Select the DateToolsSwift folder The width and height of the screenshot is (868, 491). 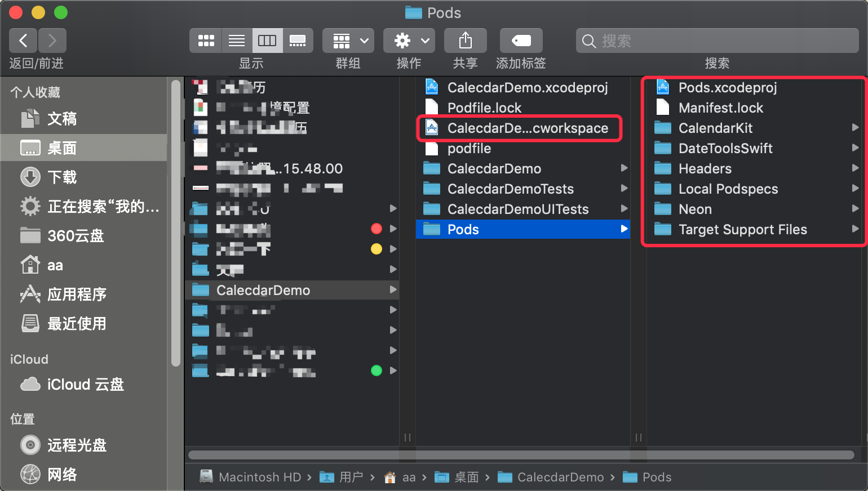click(x=755, y=148)
